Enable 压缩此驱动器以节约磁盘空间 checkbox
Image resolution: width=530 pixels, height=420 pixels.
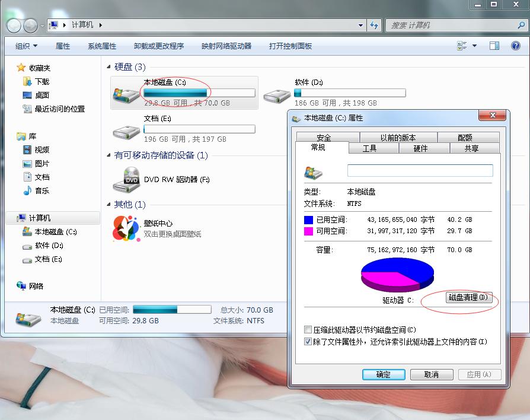(306, 328)
